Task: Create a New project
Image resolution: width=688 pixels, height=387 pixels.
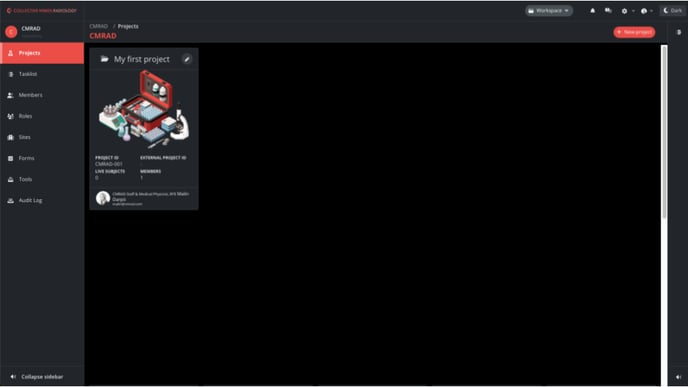Action: point(634,32)
